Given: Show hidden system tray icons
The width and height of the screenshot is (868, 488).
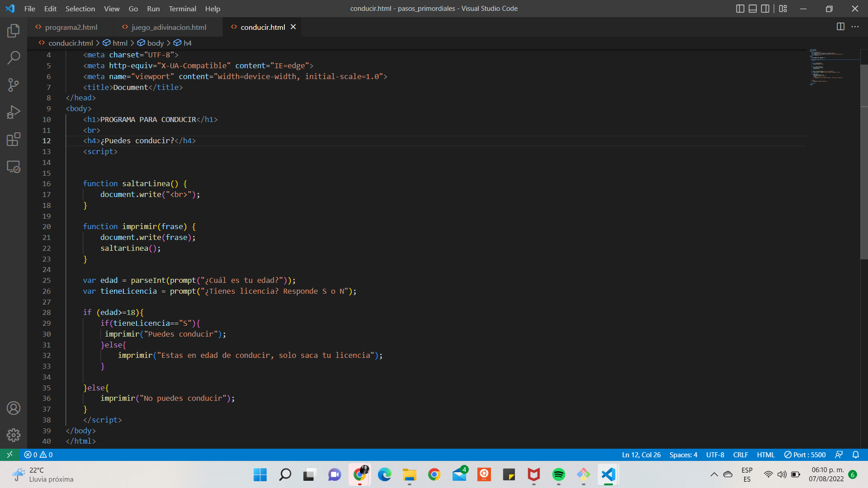Looking at the screenshot, I should [x=714, y=474].
